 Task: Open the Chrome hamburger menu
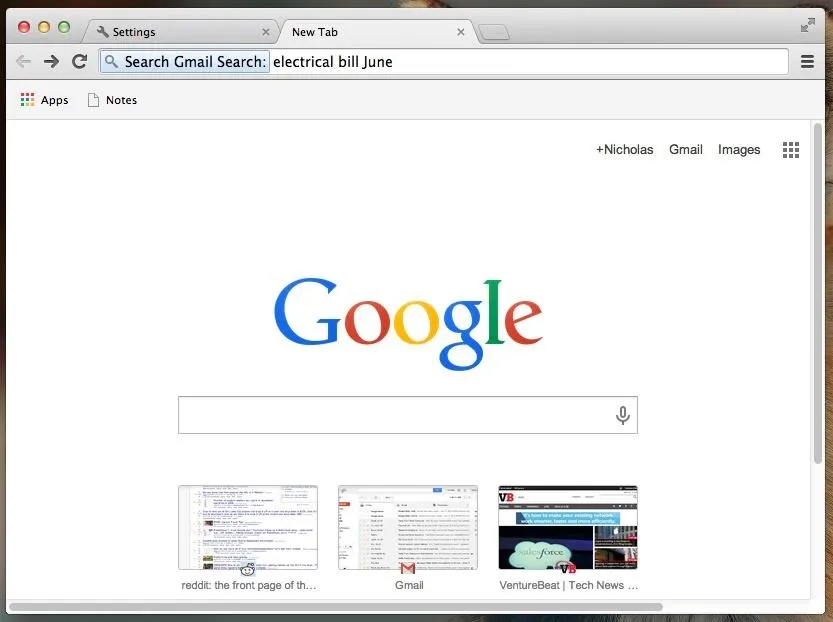pyautogui.click(x=808, y=62)
